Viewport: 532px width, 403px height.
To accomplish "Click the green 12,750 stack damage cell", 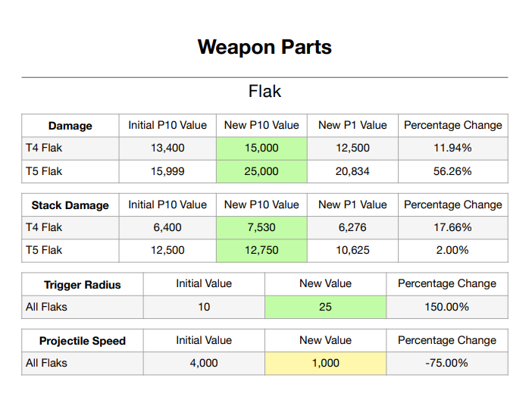I will 261,250.
